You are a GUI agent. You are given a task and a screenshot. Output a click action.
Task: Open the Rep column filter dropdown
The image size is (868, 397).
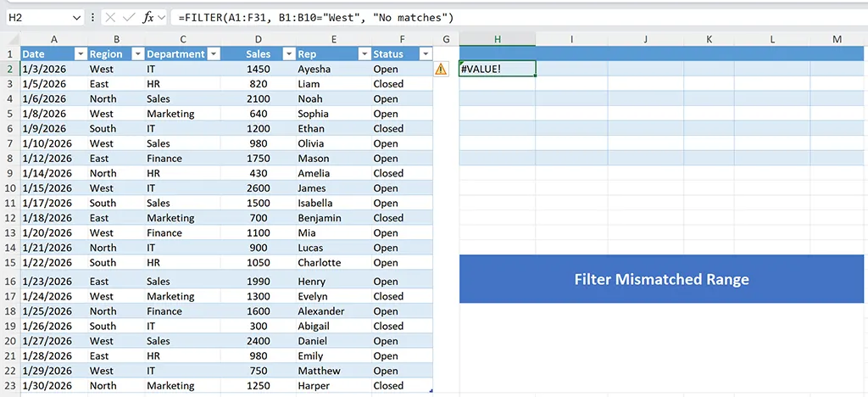tap(364, 53)
